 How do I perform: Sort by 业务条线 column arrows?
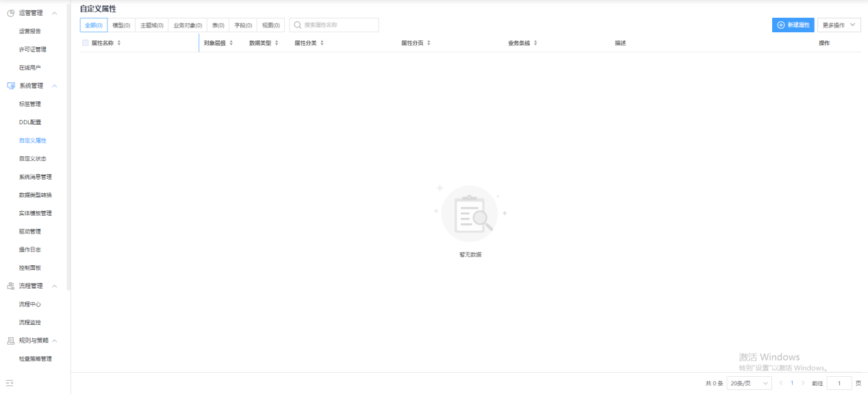(535, 43)
